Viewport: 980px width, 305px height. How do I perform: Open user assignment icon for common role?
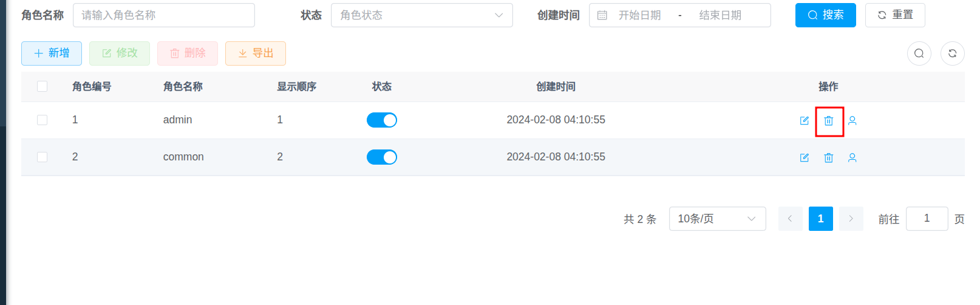click(852, 158)
